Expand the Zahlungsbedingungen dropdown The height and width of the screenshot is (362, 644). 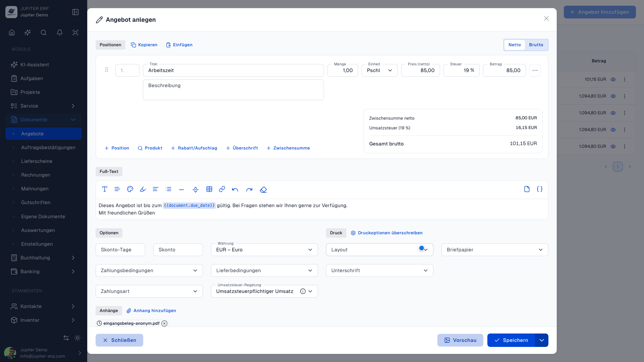tap(149, 270)
